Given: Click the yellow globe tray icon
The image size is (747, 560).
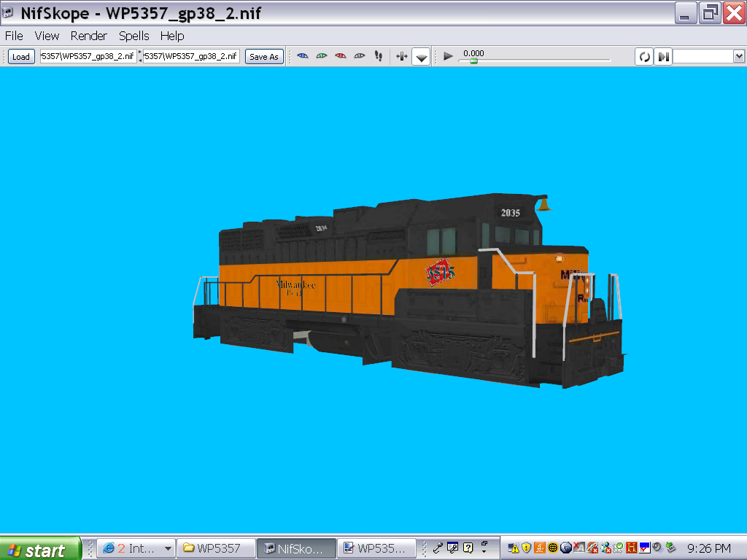Looking at the screenshot, I should 553,548.
